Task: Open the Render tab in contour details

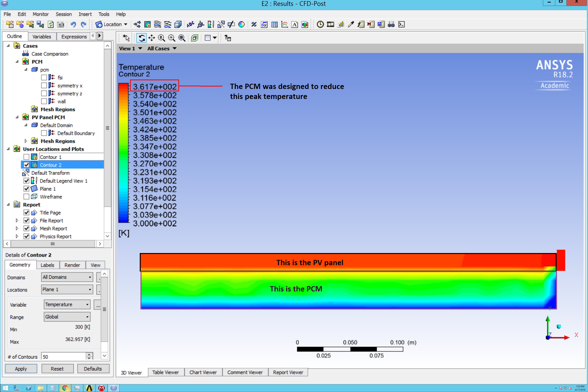Action: [x=72, y=265]
